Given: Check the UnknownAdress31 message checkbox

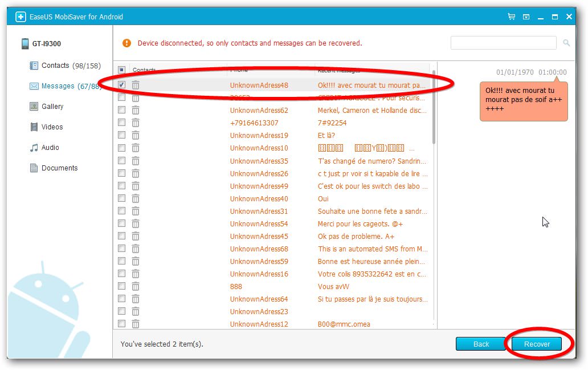Looking at the screenshot, I should pos(121,211).
